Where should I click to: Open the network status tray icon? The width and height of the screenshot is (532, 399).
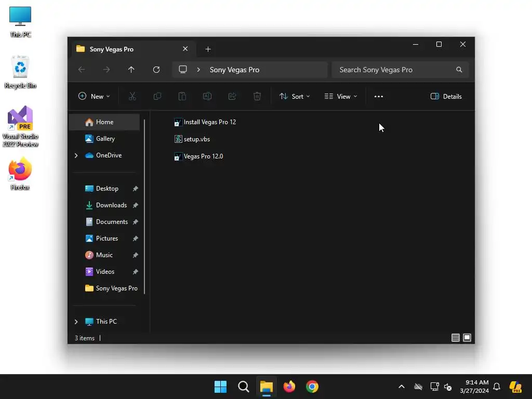434,387
